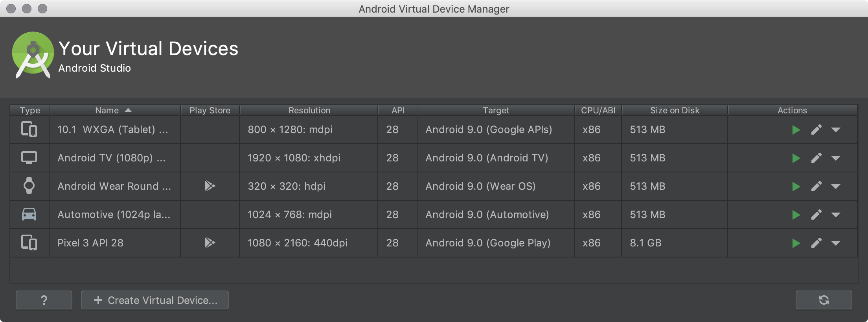Open more actions dropdown for 10.1 WXGA Tablet
Image resolution: width=868 pixels, height=322 pixels.
click(836, 130)
